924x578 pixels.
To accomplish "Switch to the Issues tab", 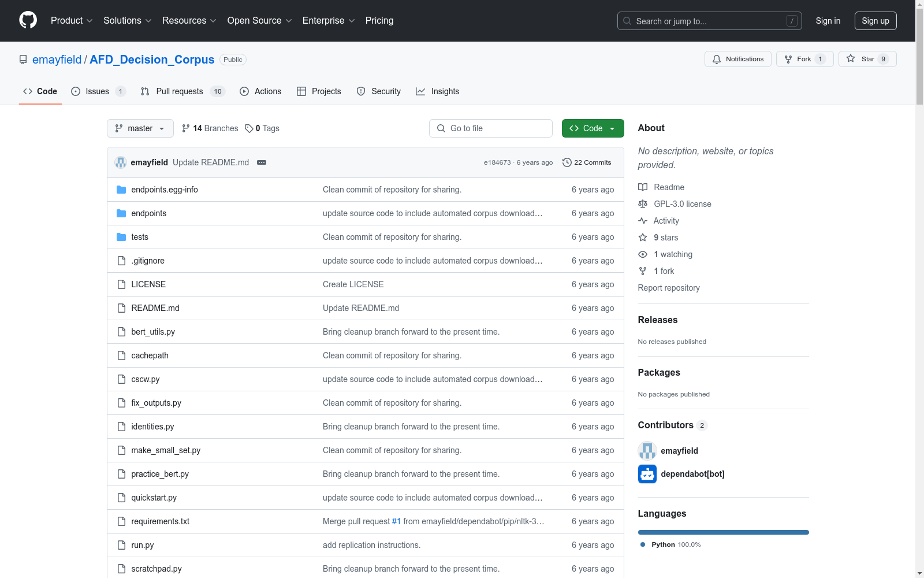I will [x=98, y=91].
